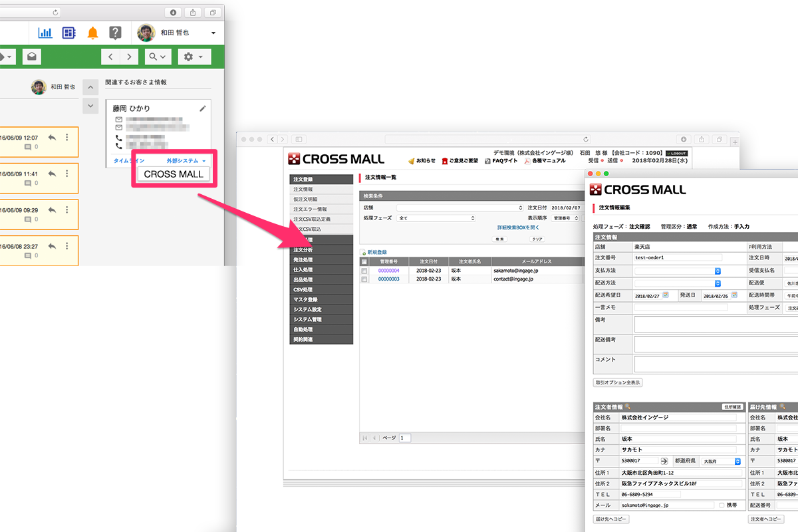Screen dimensions: 798x532
Task: Click the 新規登録 link
Action: [x=377, y=253]
